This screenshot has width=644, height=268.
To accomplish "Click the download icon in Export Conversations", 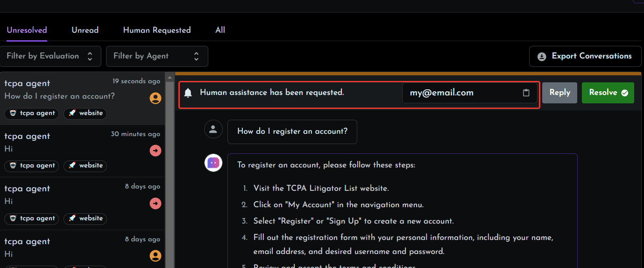I will coord(542,56).
